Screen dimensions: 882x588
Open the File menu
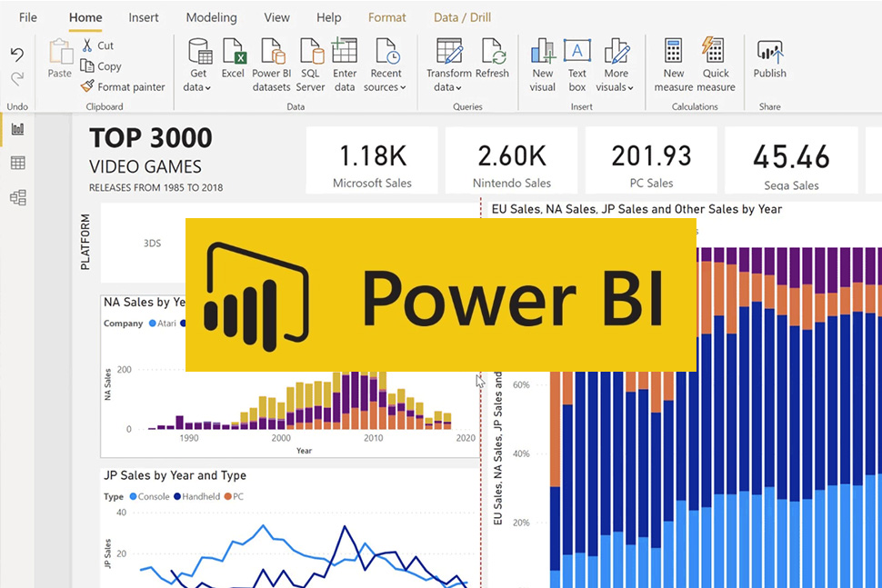28,17
